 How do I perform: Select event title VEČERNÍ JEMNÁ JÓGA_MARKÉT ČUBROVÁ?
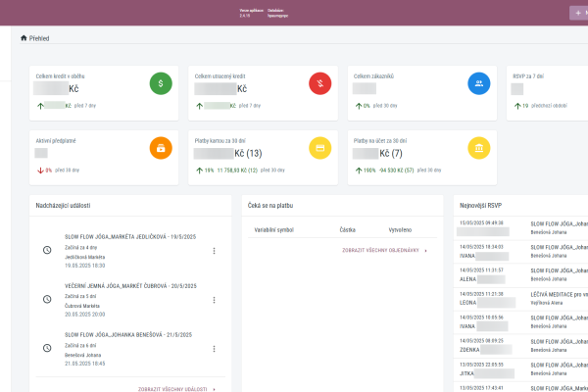tap(117, 286)
